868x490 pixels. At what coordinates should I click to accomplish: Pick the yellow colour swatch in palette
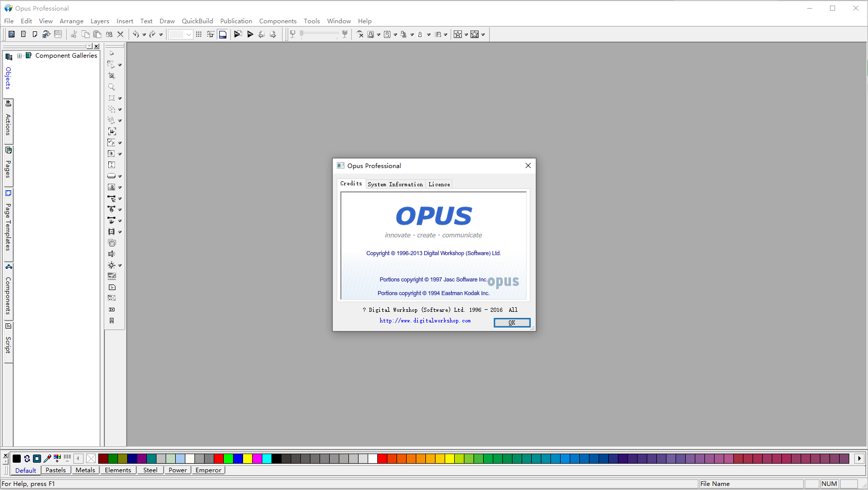[248, 459]
